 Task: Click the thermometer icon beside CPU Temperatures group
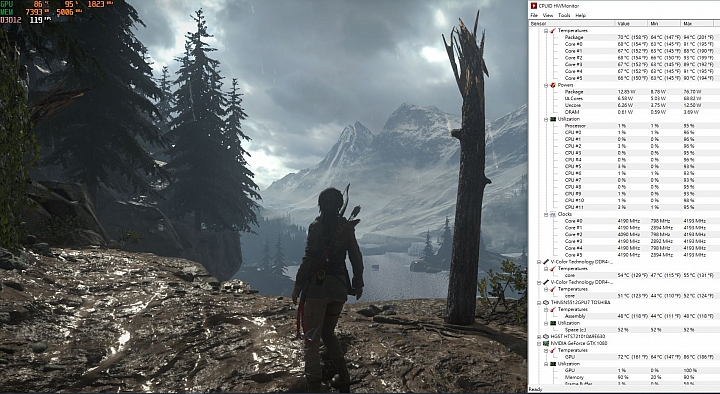point(553,30)
